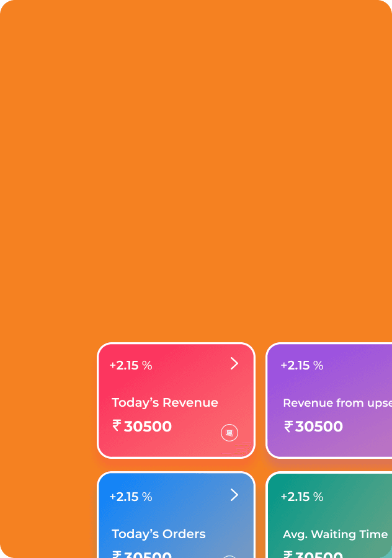Click the +2.15 % change in Avg. Waiting Time card
Viewport: 392px width, 558px height.
point(302,497)
